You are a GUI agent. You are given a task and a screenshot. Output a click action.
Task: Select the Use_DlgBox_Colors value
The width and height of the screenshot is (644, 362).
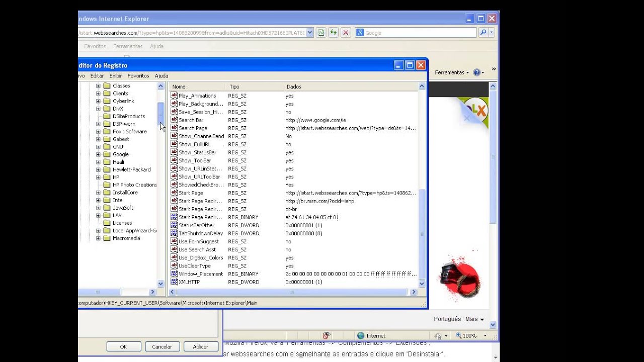[x=201, y=258]
